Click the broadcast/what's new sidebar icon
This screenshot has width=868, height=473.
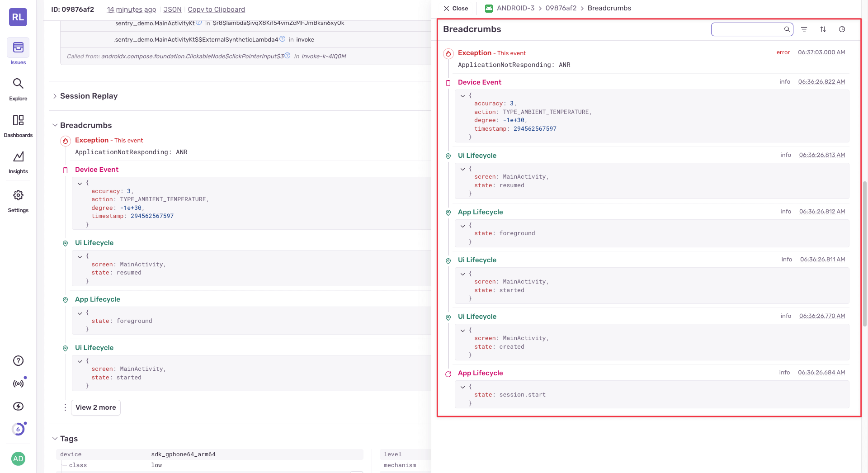coord(18,383)
